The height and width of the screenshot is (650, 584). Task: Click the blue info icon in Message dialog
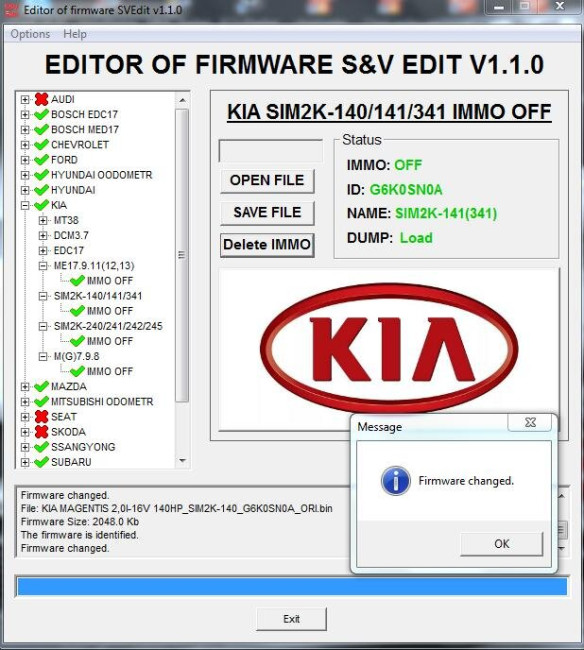(x=396, y=481)
